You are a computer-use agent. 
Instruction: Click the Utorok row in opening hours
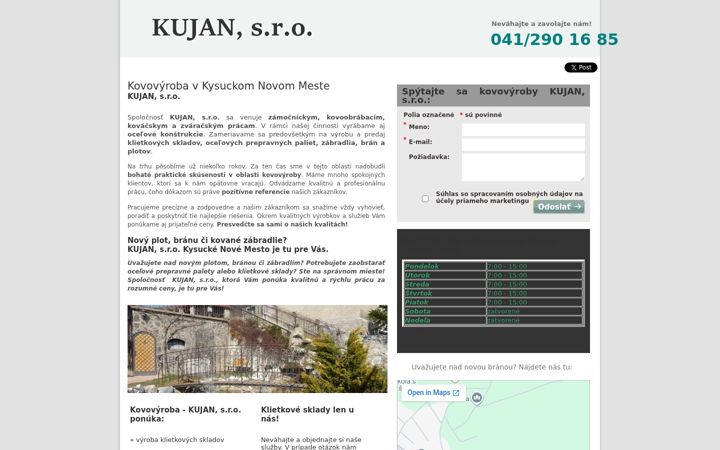point(493,276)
